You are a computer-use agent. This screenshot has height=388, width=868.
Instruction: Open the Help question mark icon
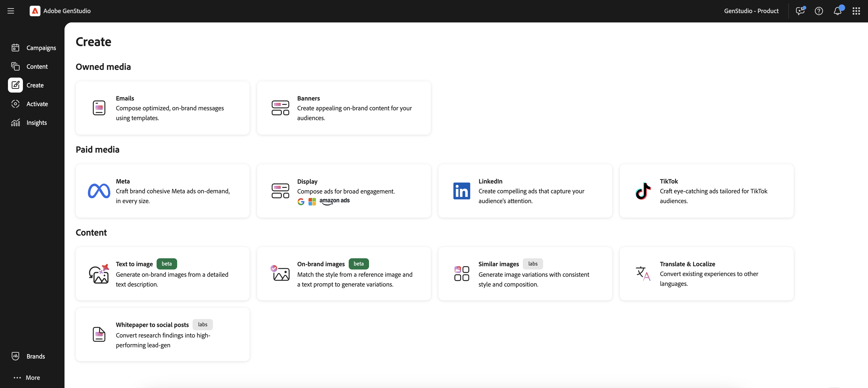click(x=819, y=11)
